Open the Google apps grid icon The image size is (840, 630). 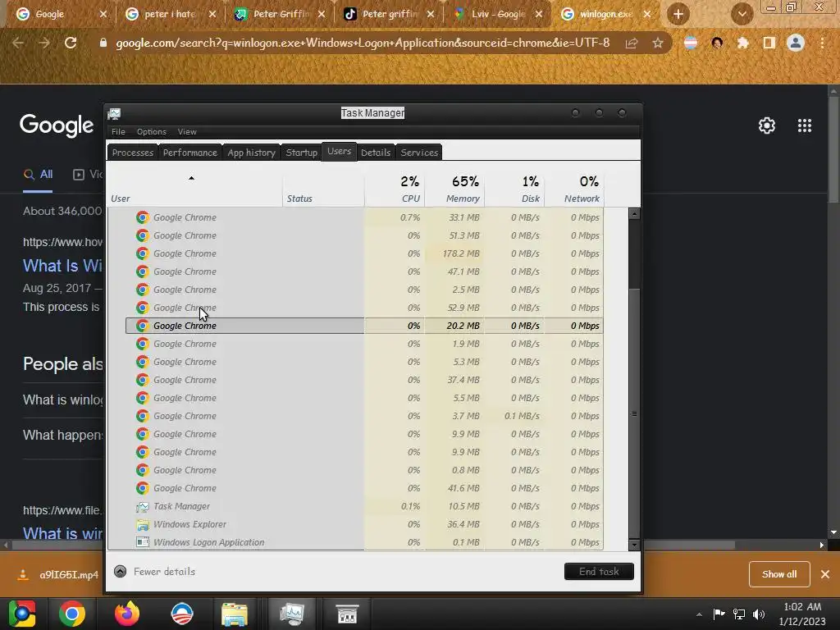[805, 126]
